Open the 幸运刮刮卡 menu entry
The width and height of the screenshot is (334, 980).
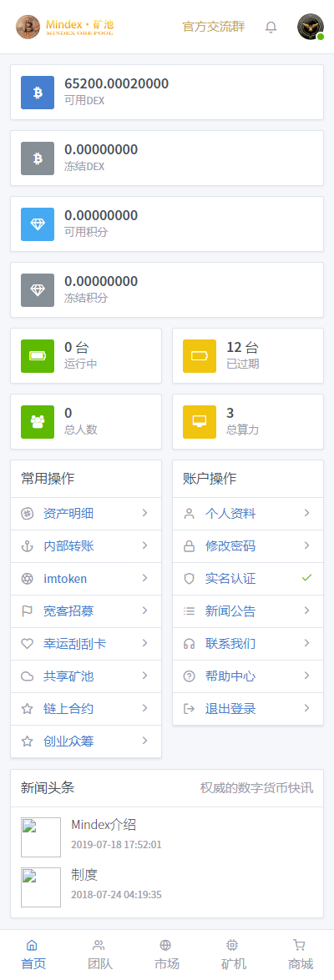click(x=86, y=643)
